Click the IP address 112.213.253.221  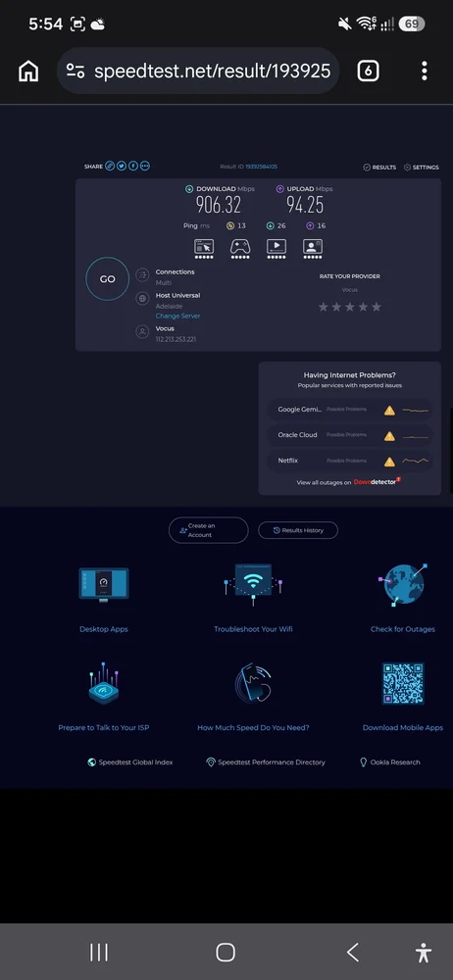[176, 339]
